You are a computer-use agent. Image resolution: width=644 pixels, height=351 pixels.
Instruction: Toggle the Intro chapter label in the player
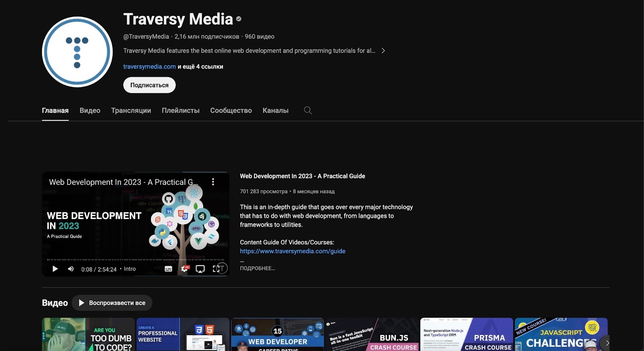[130, 269]
